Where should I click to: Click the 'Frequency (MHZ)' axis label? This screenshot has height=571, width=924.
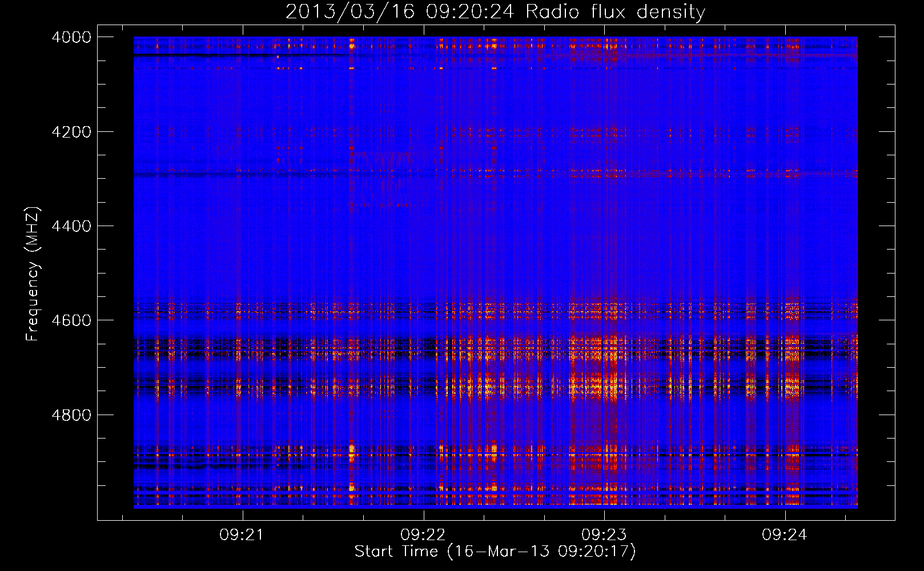33,274
